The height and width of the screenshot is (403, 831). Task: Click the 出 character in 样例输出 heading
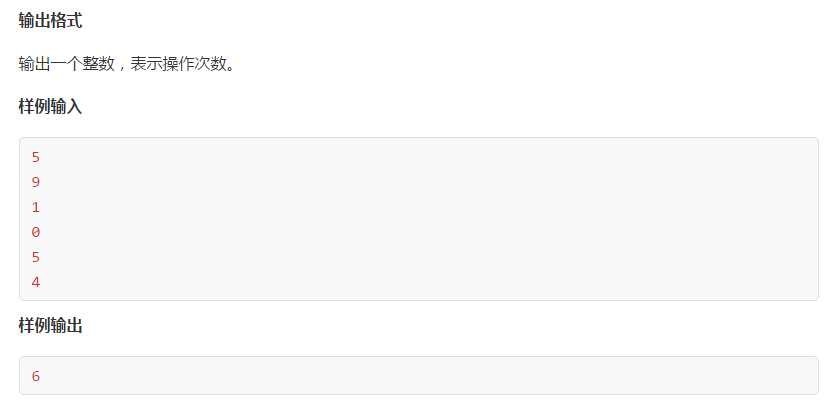coord(75,326)
